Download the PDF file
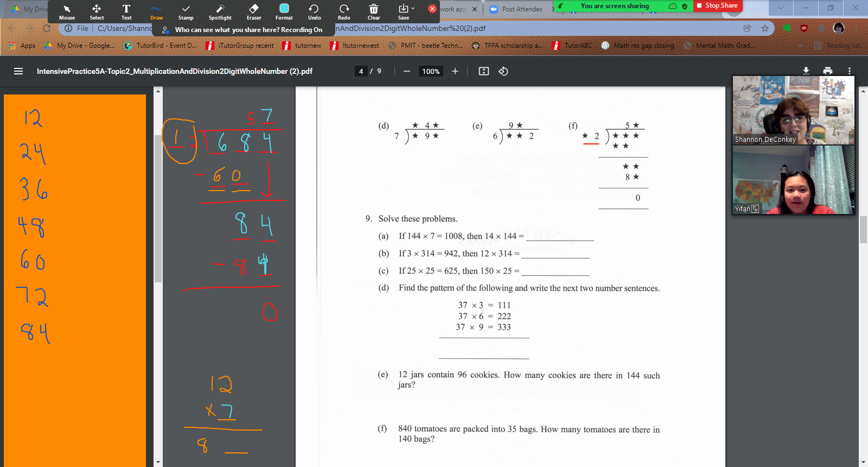 pyautogui.click(x=806, y=71)
